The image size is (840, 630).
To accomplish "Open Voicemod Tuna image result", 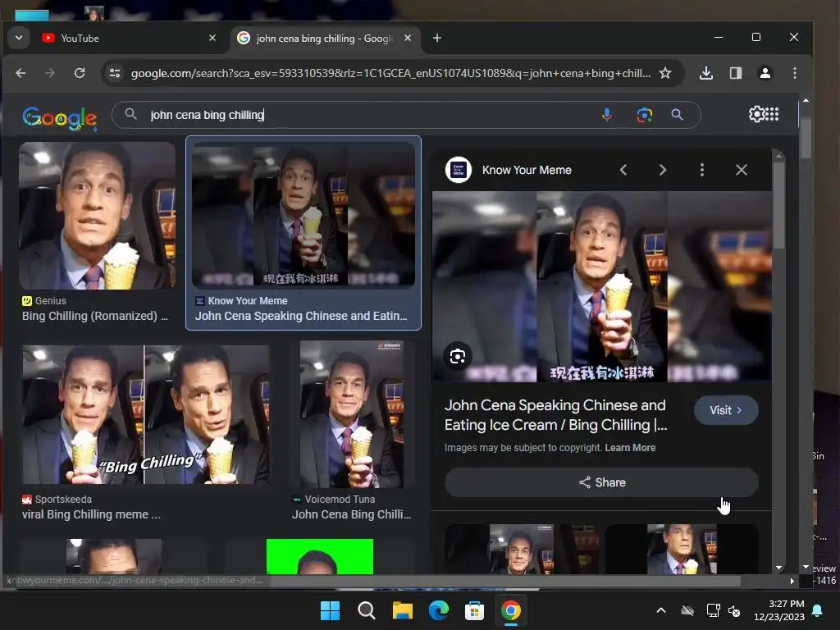I will pyautogui.click(x=351, y=414).
